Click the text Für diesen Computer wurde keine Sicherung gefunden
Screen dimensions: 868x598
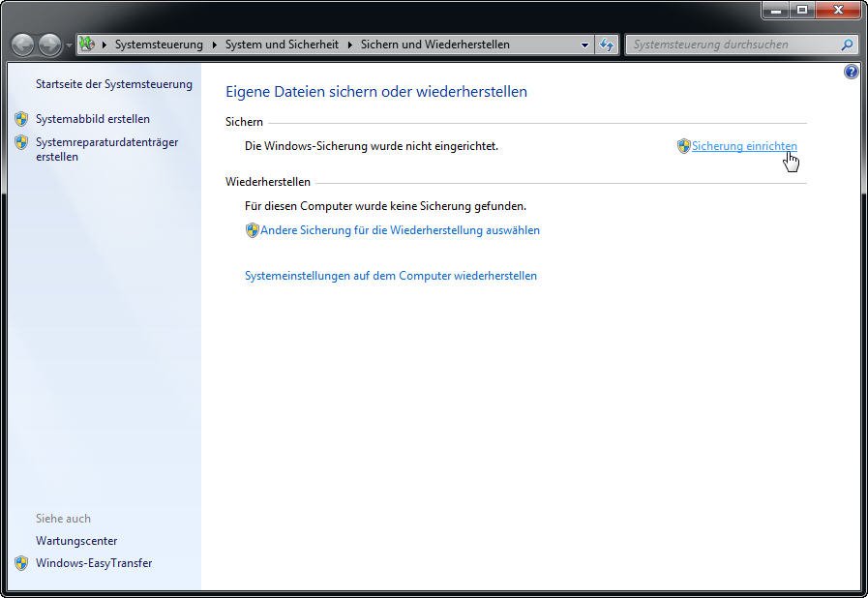click(x=385, y=206)
